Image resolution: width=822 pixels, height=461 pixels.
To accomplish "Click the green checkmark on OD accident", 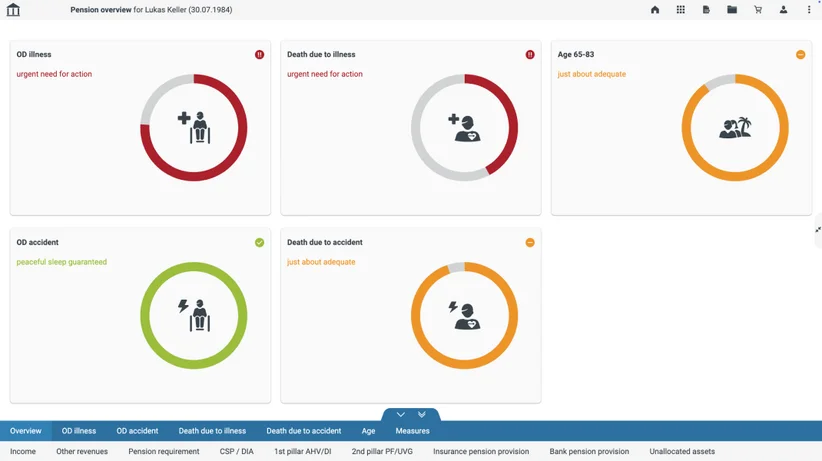I will 259,242.
